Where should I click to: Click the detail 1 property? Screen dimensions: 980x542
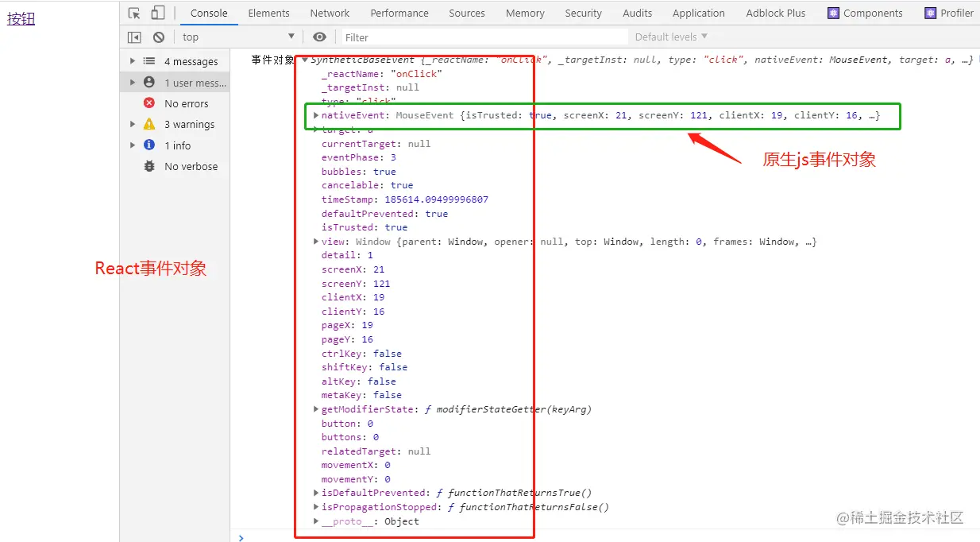347,255
